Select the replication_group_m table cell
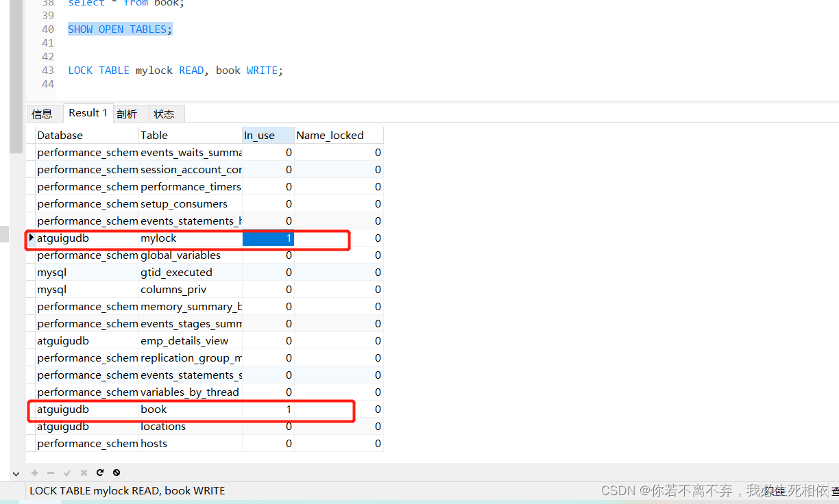This screenshot has height=504, width=839. [x=191, y=358]
